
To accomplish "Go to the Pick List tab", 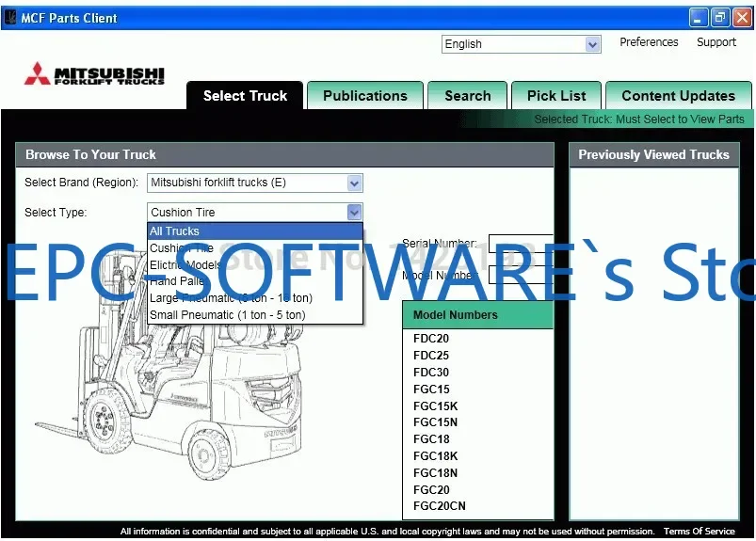I will coord(556,95).
